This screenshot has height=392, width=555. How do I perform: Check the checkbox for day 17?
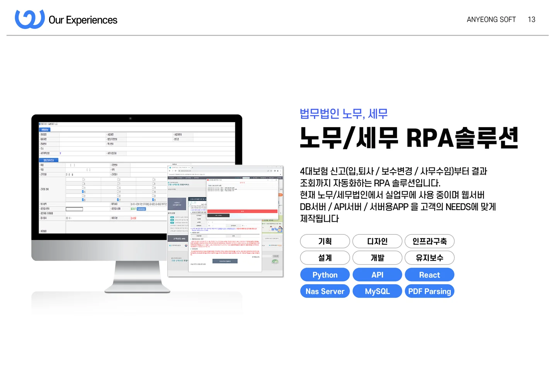click(x=118, y=192)
